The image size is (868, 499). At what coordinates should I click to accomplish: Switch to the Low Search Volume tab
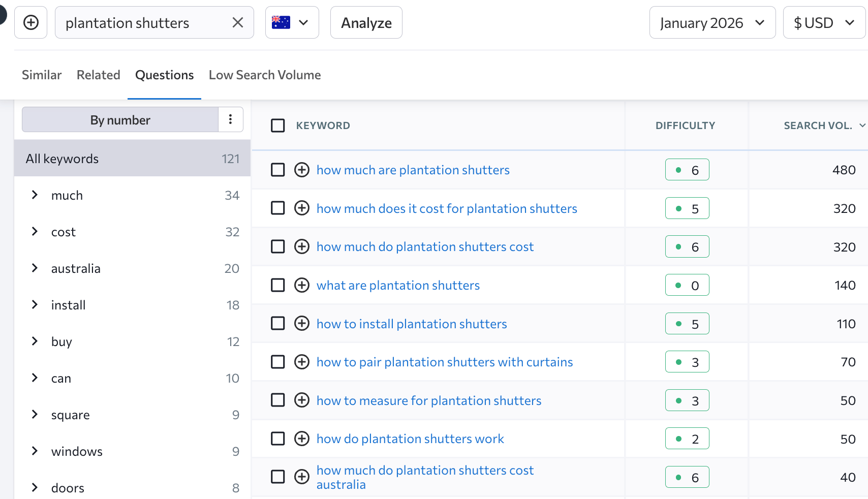coord(264,75)
